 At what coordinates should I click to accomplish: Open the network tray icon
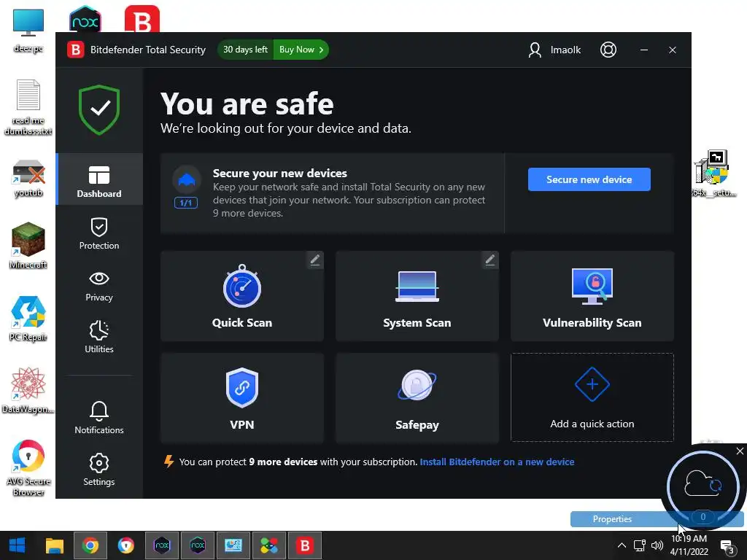639,545
